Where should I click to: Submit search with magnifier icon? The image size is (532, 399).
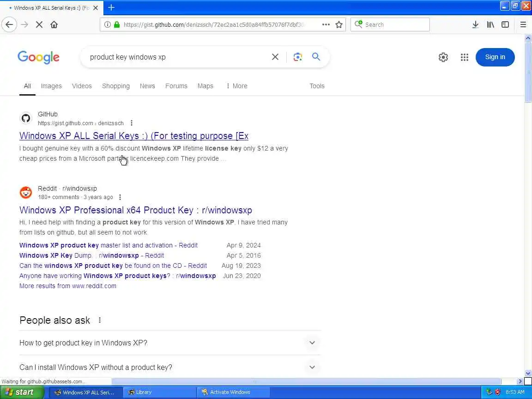[x=316, y=57]
